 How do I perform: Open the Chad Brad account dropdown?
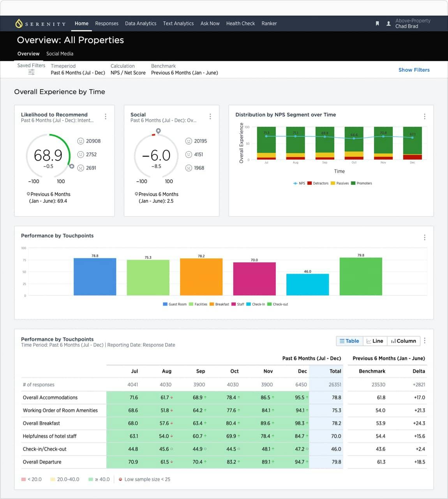413,23
